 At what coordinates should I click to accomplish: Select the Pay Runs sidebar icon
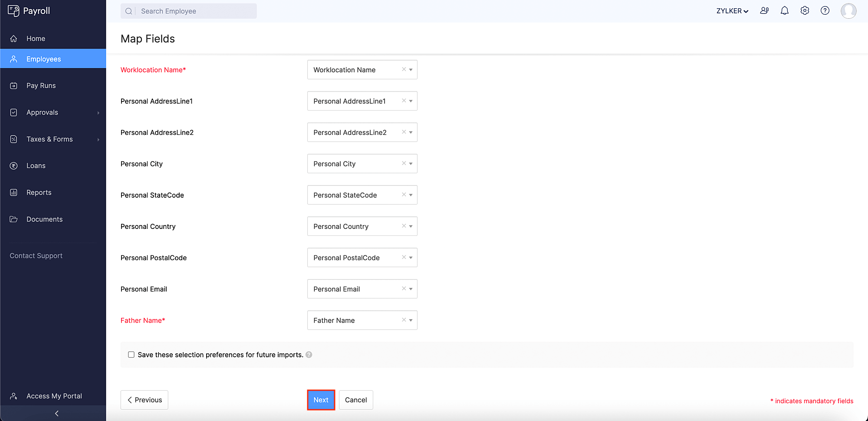pyautogui.click(x=13, y=85)
